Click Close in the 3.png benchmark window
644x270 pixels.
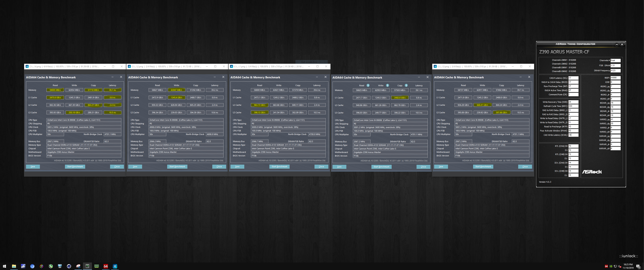525,167
